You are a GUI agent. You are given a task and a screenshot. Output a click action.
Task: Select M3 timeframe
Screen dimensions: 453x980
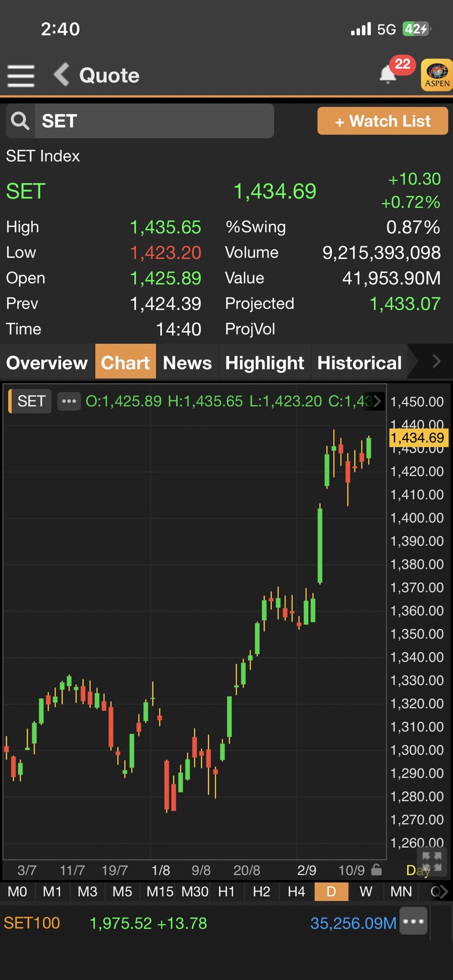point(87,891)
